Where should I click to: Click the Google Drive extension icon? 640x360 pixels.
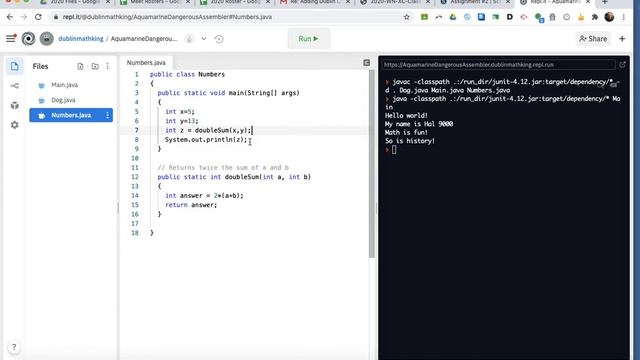[453, 17]
